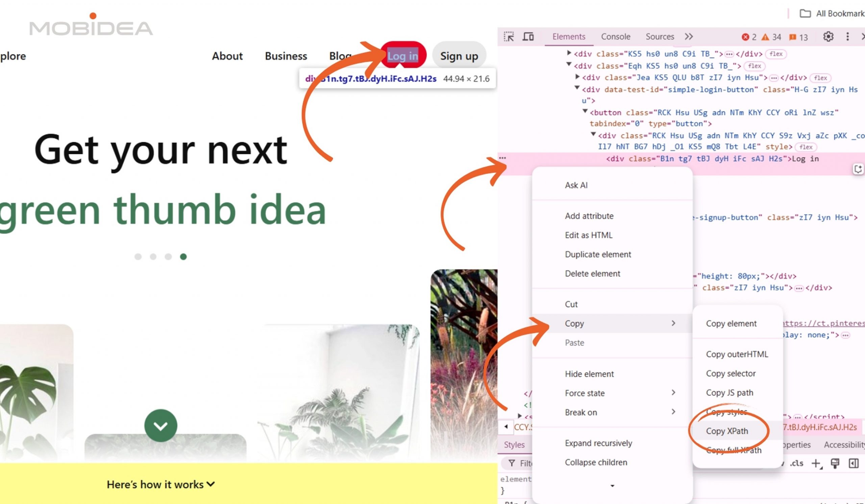Screen dimensions: 865x504
Task: Click the green circular down-arrow button
Action: click(160, 425)
